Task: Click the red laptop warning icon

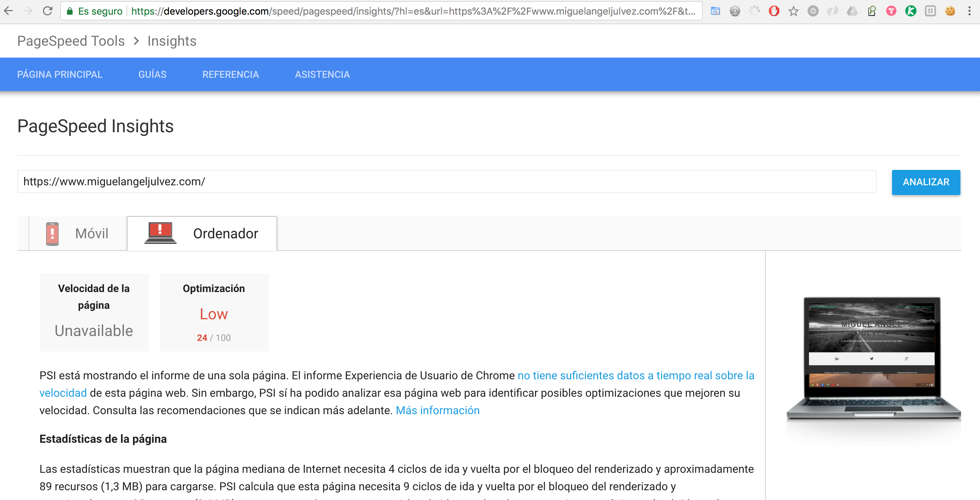Action: tap(160, 233)
